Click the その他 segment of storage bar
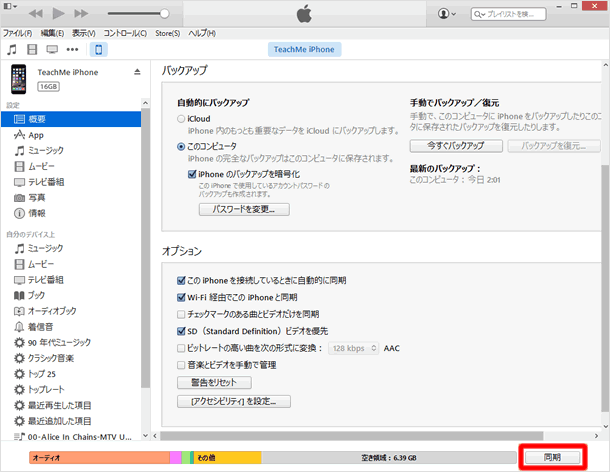Screen dimensions: 610x472 (228, 458)
